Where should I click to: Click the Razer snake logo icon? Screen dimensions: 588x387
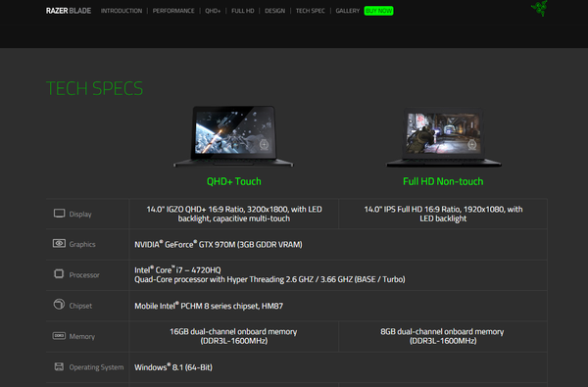539,8
